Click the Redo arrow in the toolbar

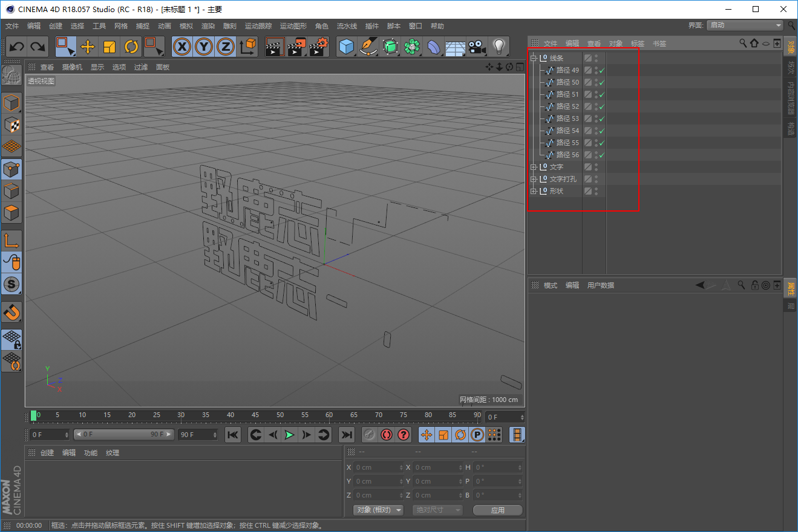(x=38, y=47)
